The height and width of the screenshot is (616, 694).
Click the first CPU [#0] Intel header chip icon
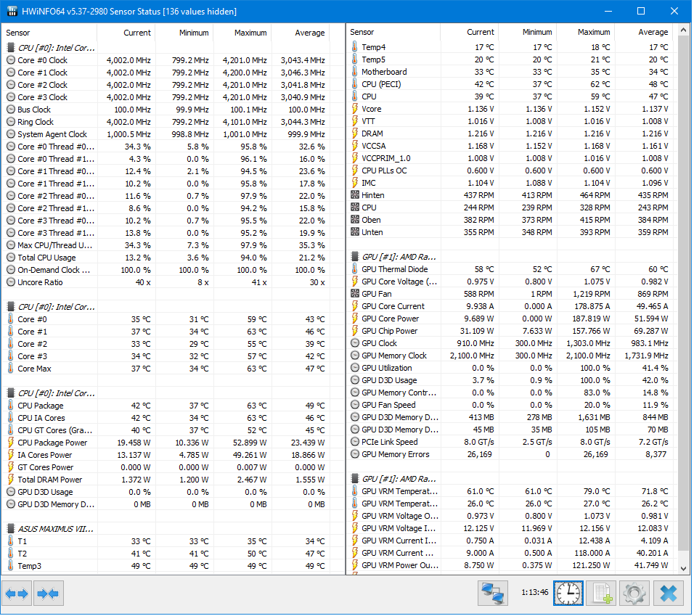click(11, 48)
